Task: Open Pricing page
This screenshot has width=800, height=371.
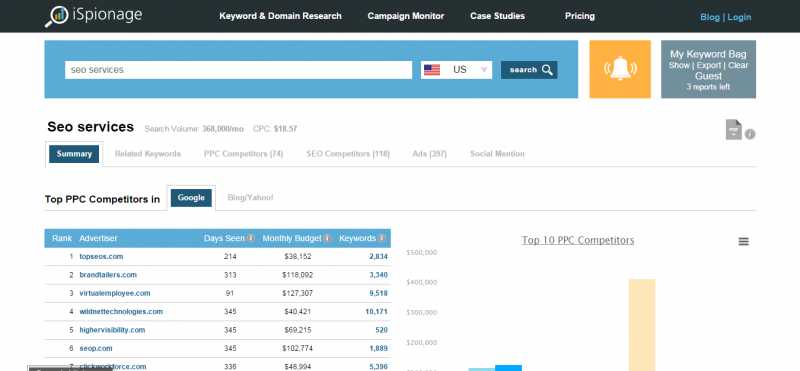Action: 580,16
